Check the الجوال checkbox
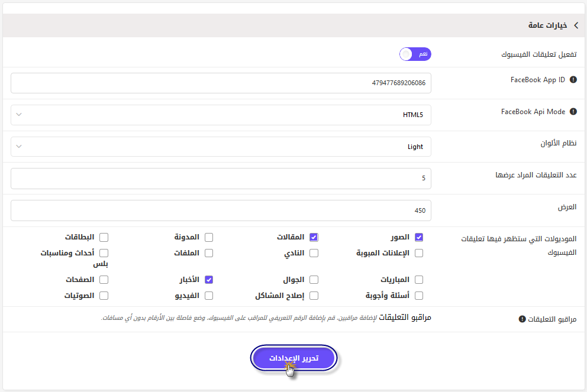 click(x=314, y=280)
